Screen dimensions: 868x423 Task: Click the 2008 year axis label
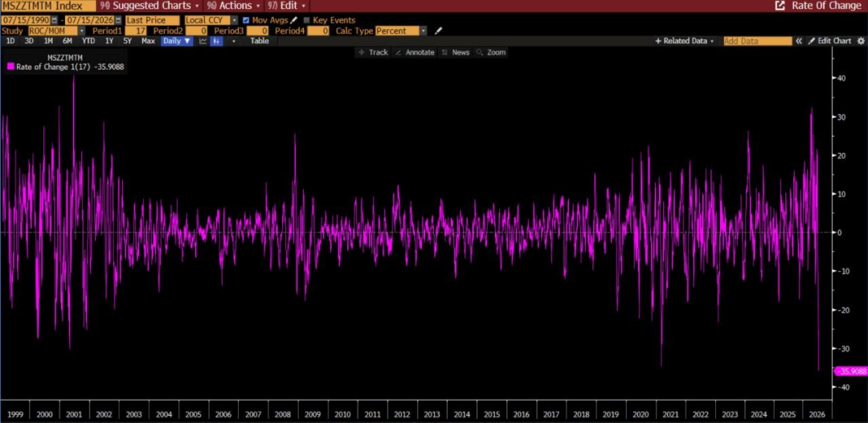283,414
